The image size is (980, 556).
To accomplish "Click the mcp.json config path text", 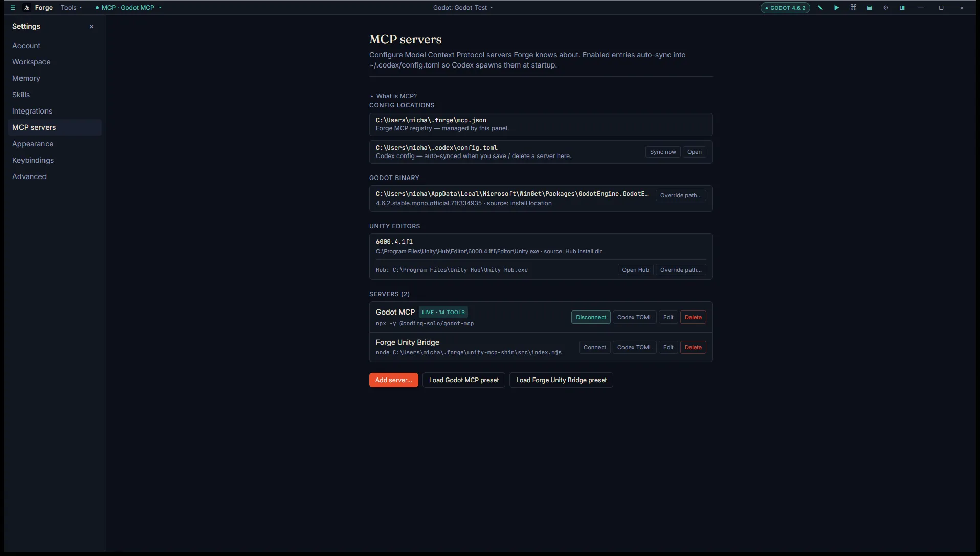I will click(431, 120).
